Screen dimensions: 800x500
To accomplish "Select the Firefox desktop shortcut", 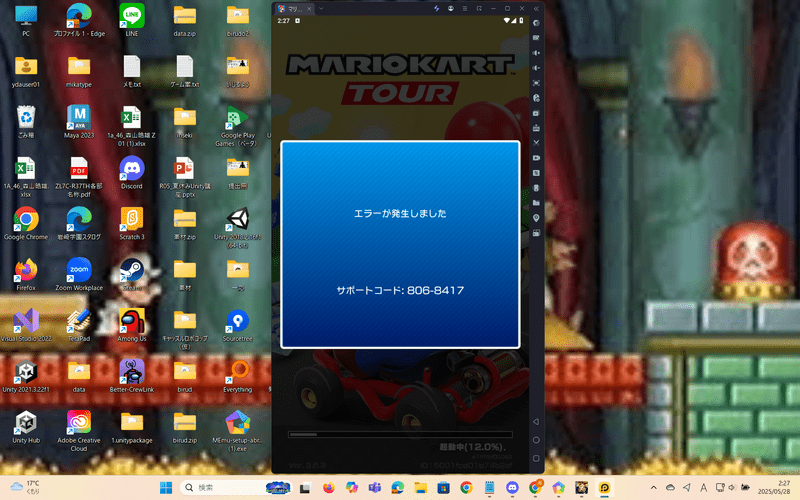I will point(26,276).
